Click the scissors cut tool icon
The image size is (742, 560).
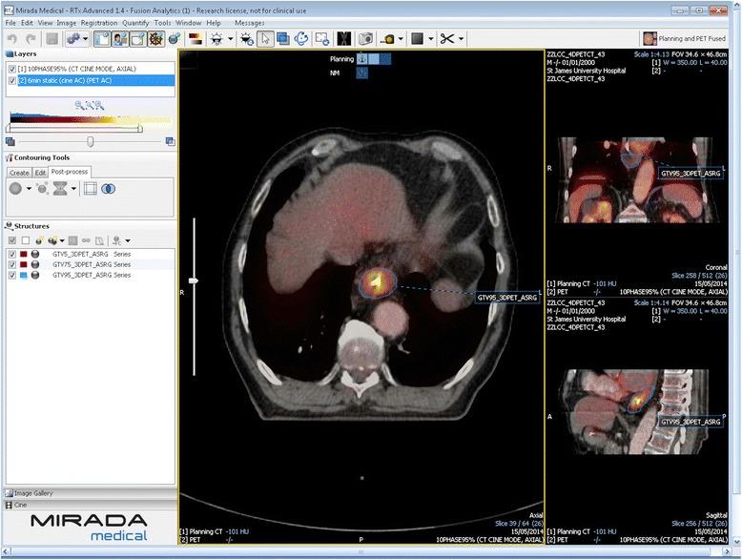tap(446, 39)
